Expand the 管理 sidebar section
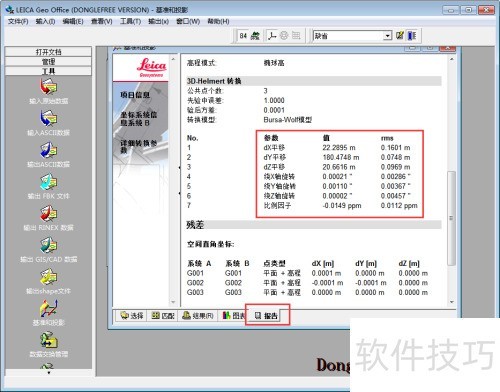The image size is (500, 392). point(48,61)
